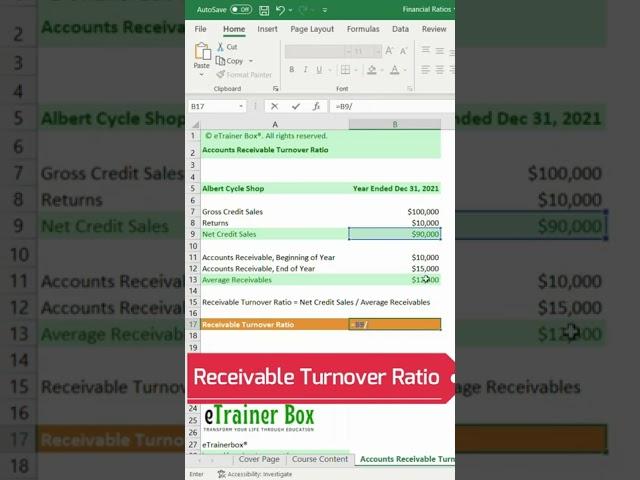The width and height of the screenshot is (640, 480).
Task: Click the Insert Function fx icon
Action: (x=316, y=107)
